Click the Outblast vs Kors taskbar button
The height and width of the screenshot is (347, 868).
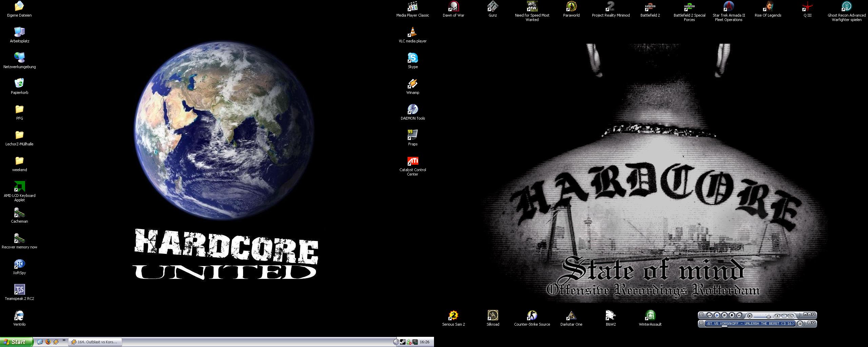coord(96,342)
